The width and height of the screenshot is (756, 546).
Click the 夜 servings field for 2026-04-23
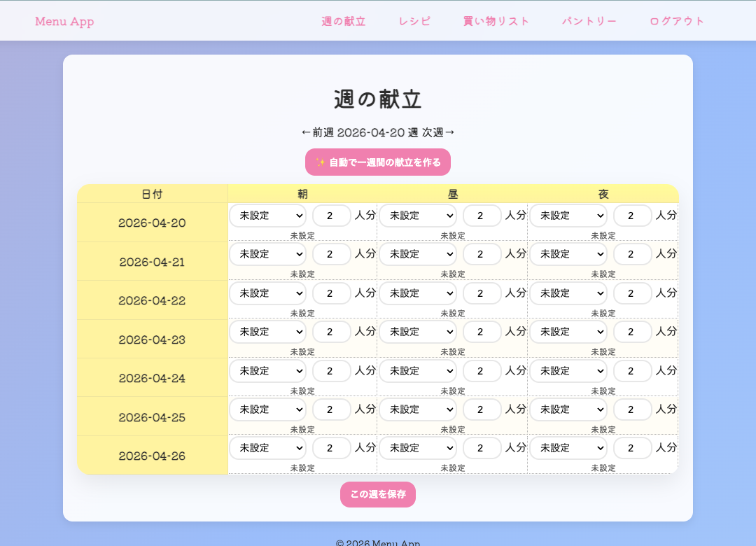click(632, 332)
